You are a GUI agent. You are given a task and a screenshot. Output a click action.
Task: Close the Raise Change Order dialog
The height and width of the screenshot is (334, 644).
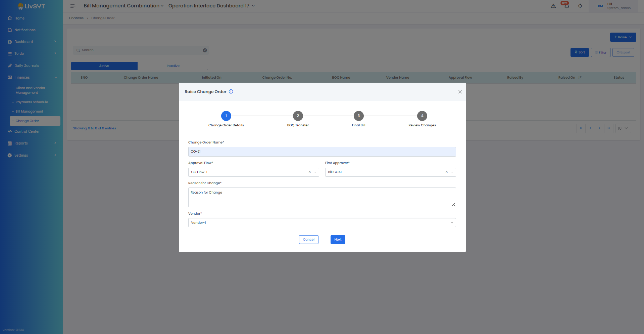460,92
